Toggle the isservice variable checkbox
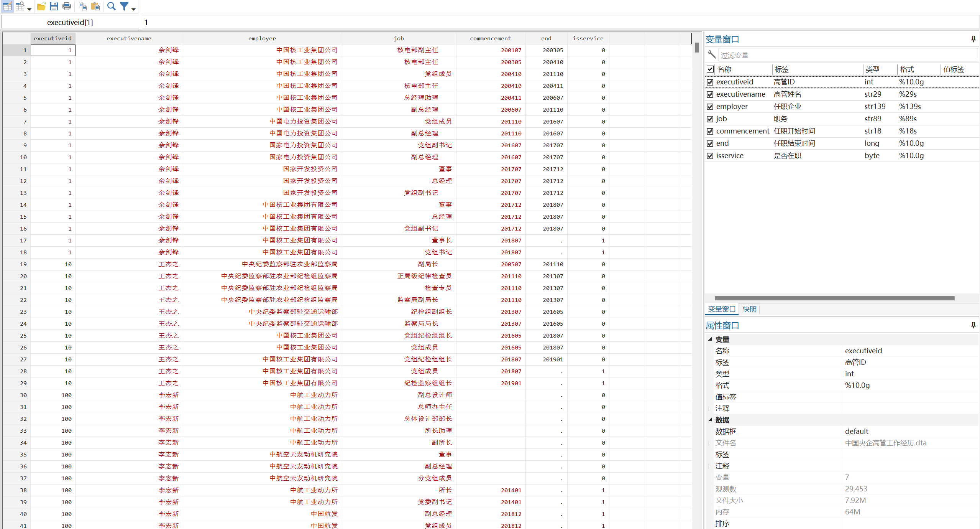 tap(710, 156)
